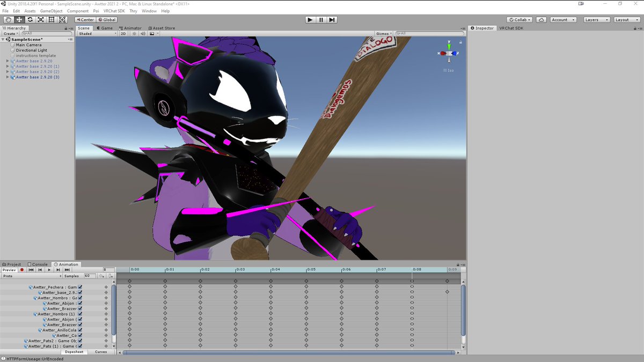The width and height of the screenshot is (644, 362).
Task: Click the Pause button in top toolbar
Action: coord(321,20)
